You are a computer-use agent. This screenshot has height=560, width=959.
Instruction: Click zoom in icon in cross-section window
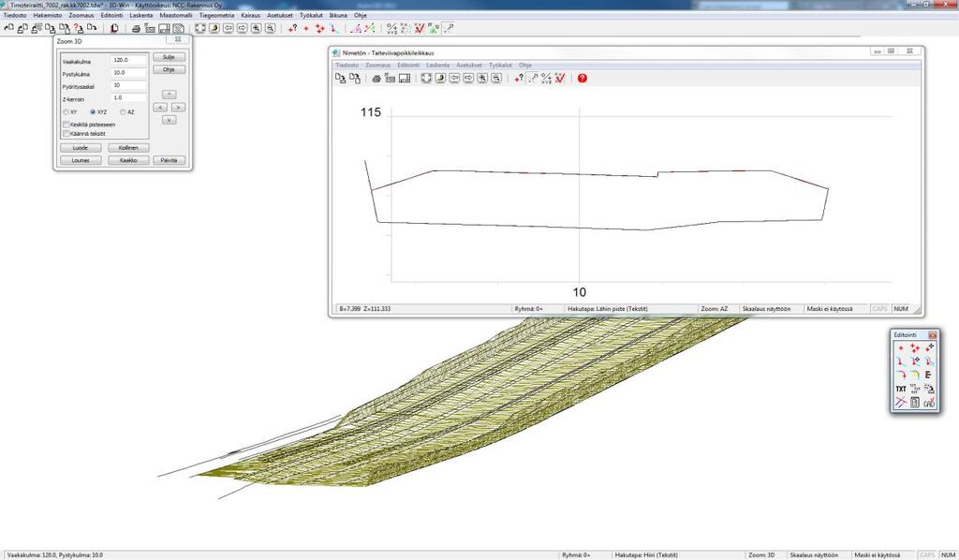(482, 79)
